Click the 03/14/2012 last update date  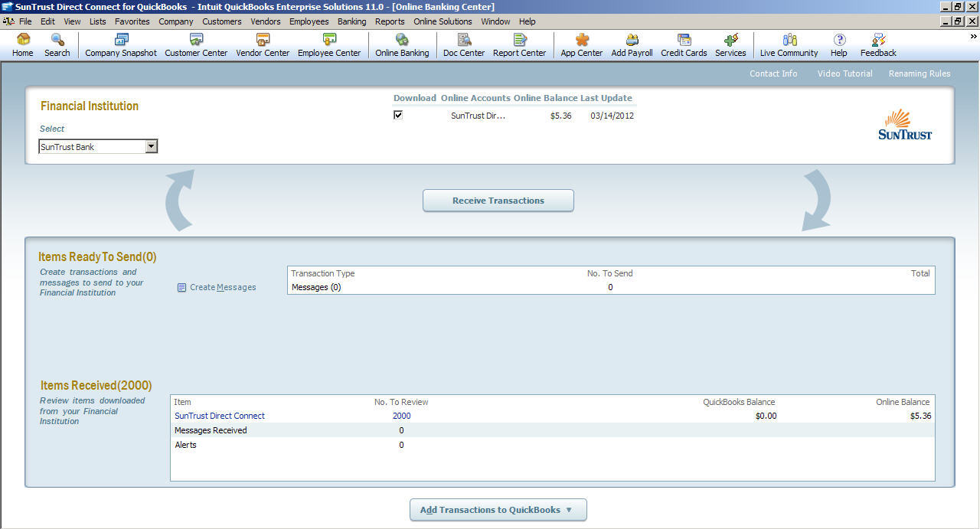click(612, 116)
